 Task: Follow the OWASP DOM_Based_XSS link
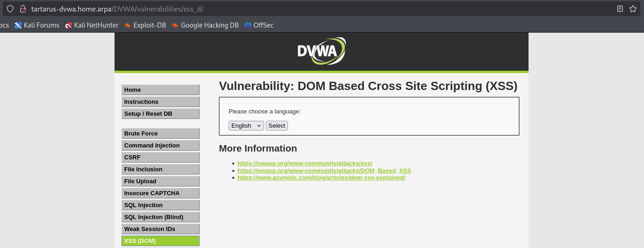tap(324, 171)
